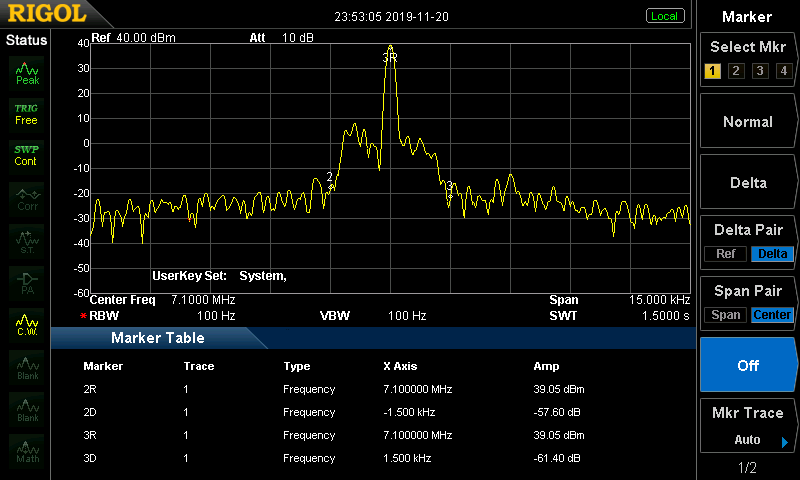Click the Math trace status icon
This screenshot has width=800, height=480.
[27, 449]
